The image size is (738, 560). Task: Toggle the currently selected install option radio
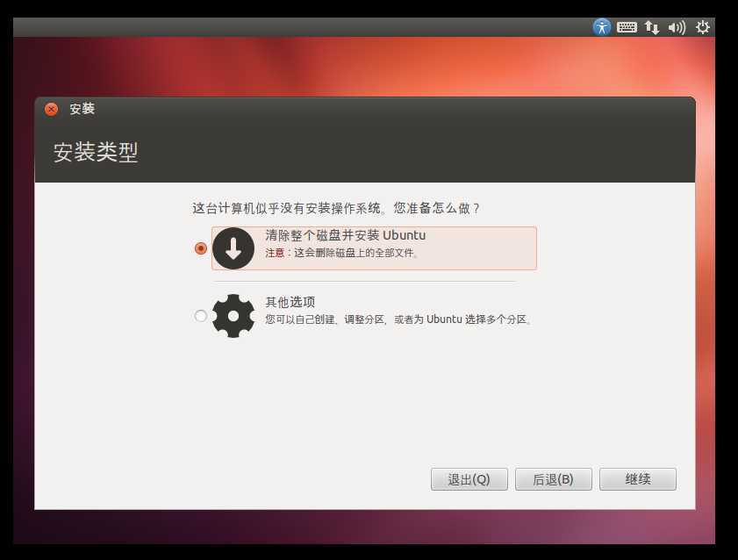click(x=200, y=248)
